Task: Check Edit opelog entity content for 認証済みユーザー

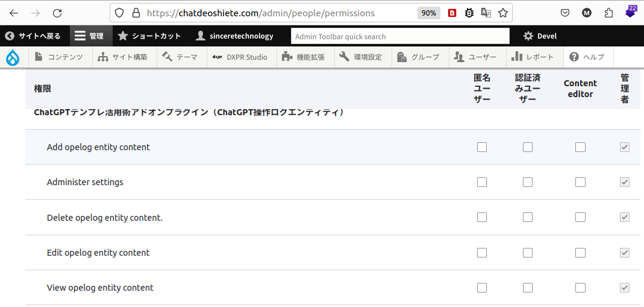Action: tap(527, 252)
